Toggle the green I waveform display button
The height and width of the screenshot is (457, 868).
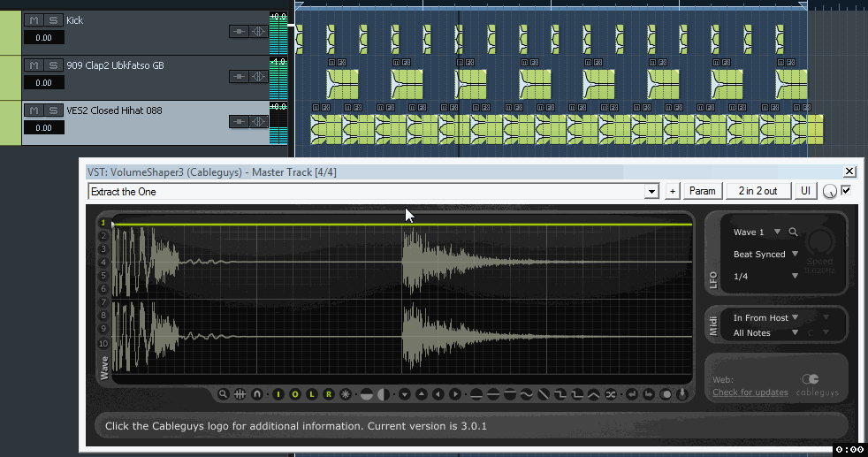278,394
